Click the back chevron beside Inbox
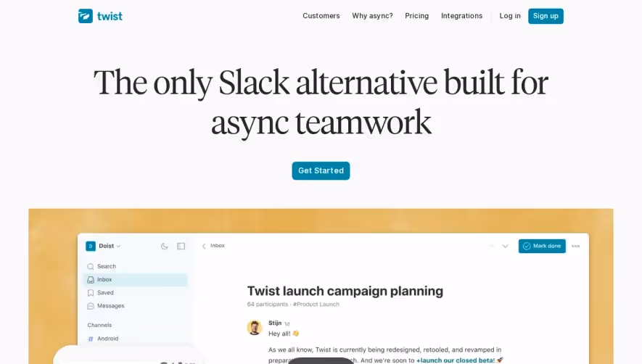This screenshot has height=364, width=642. 204,246
